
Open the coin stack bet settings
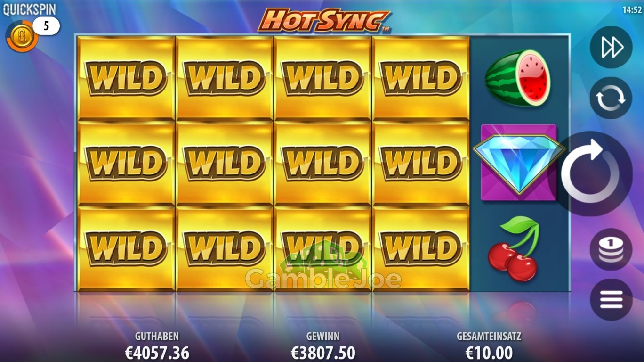click(611, 249)
